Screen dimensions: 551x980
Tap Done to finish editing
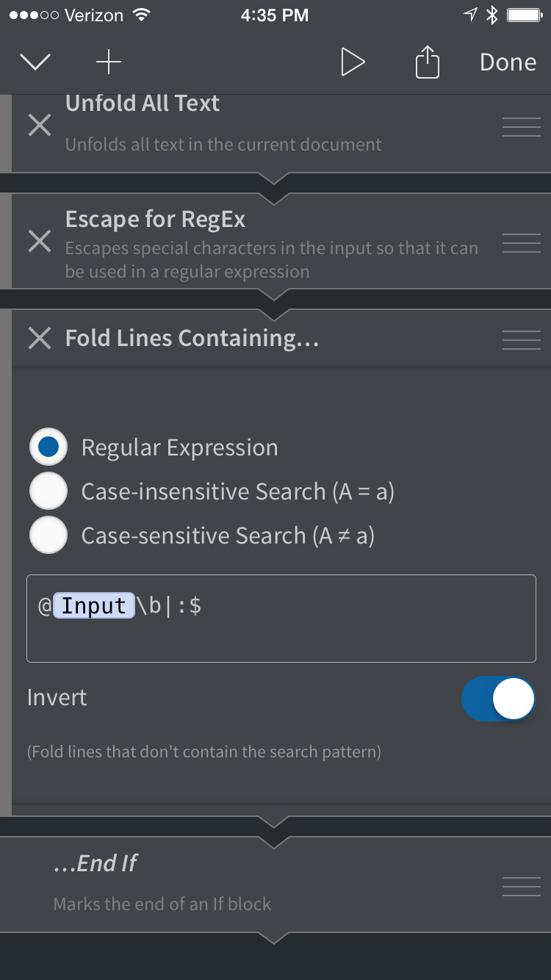[508, 62]
